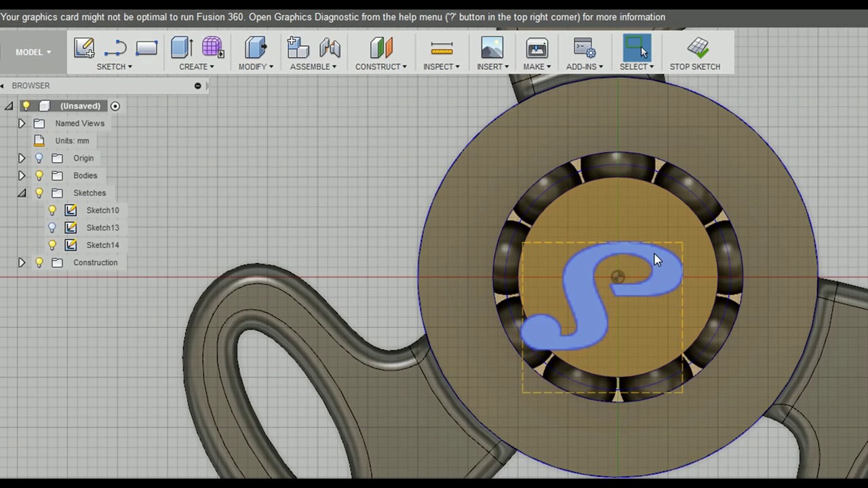
Task: Open the CREATE dropdown menu
Action: pos(197,66)
